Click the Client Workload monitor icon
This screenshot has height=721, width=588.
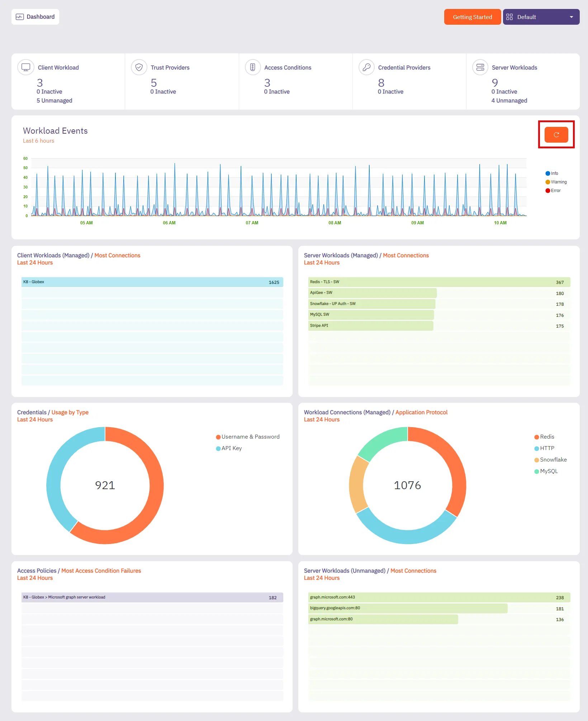click(x=25, y=67)
